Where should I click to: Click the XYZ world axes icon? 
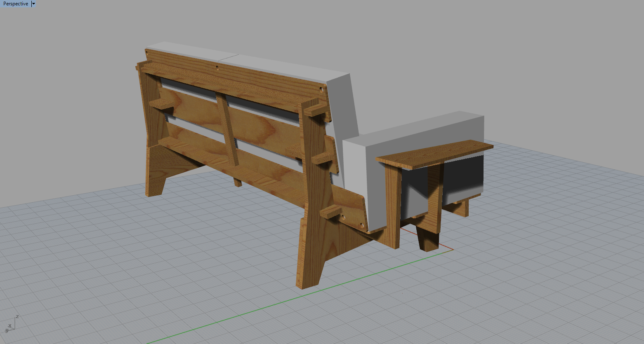[11, 324]
